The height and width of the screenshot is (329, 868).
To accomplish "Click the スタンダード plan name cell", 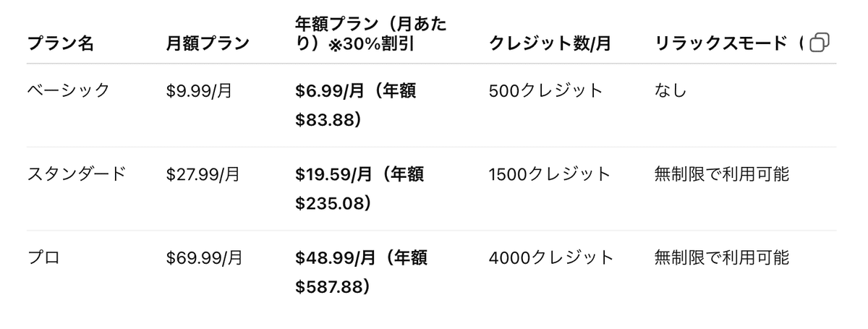I will click(77, 174).
